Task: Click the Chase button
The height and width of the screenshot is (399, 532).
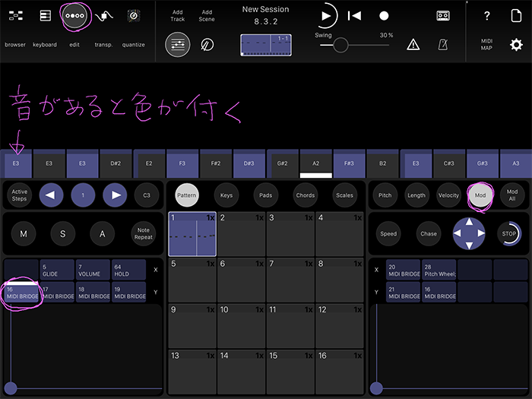Action: [429, 234]
